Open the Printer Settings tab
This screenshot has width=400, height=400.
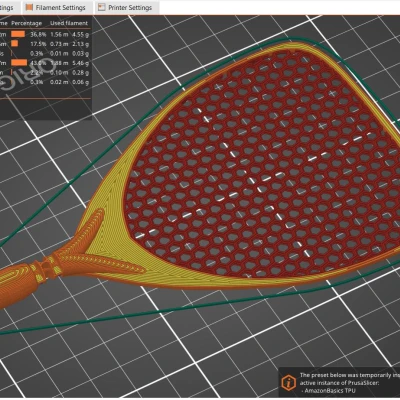tap(126, 7)
